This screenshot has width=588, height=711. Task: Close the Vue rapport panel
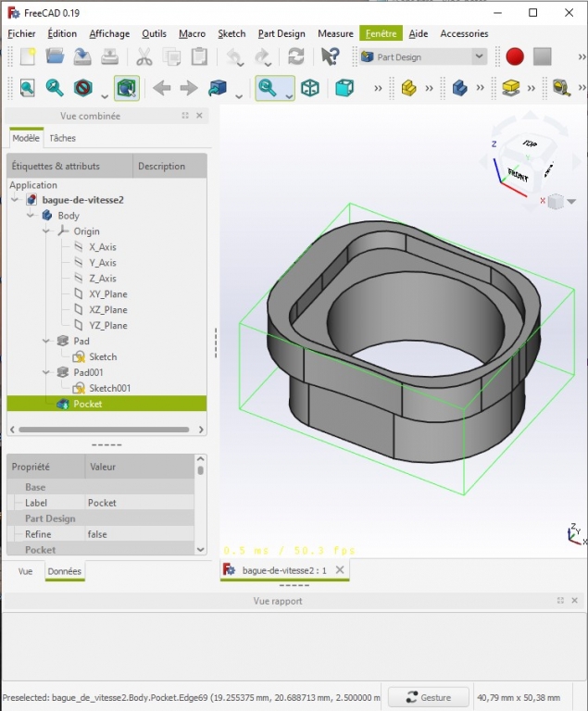pyautogui.click(x=574, y=600)
